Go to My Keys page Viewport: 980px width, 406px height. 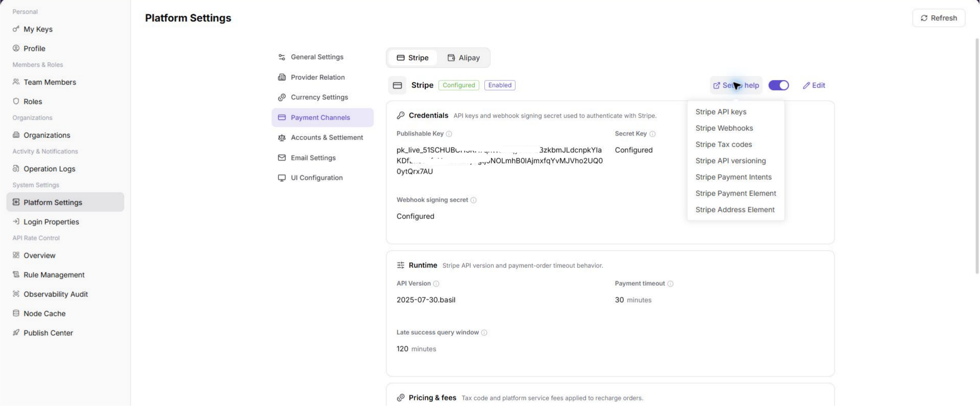coord(65,29)
